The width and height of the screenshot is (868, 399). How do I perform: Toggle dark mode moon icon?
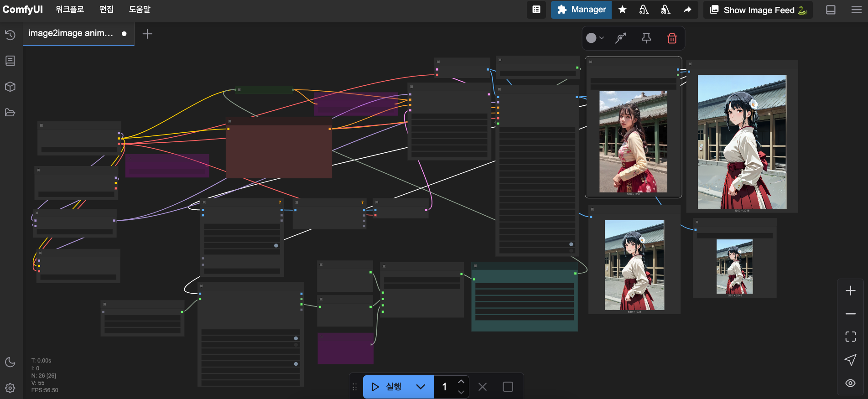(x=10, y=362)
